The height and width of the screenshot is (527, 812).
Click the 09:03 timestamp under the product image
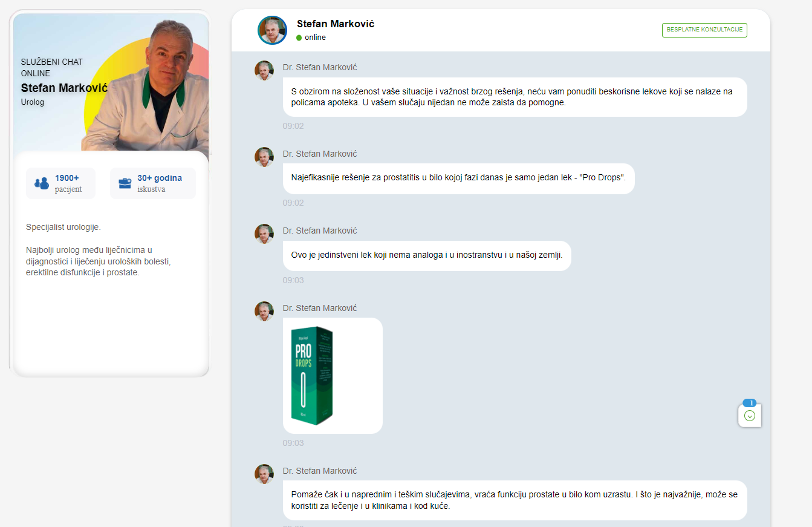pos(293,444)
